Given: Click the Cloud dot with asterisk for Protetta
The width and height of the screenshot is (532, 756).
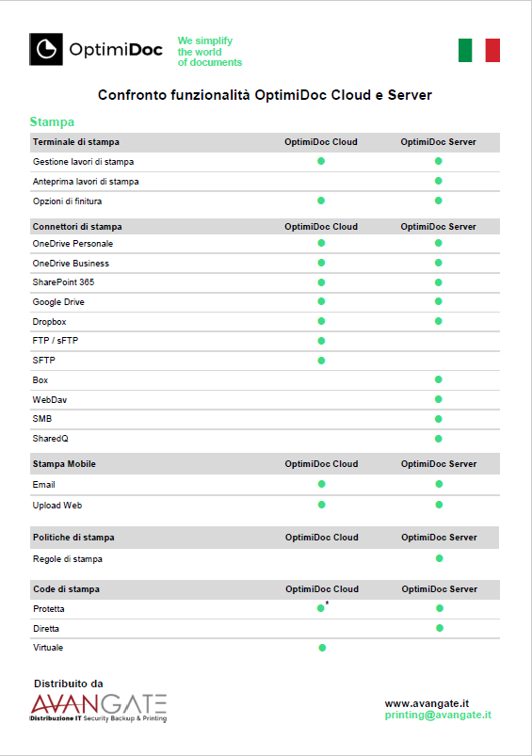Looking at the screenshot, I should 321,608.
